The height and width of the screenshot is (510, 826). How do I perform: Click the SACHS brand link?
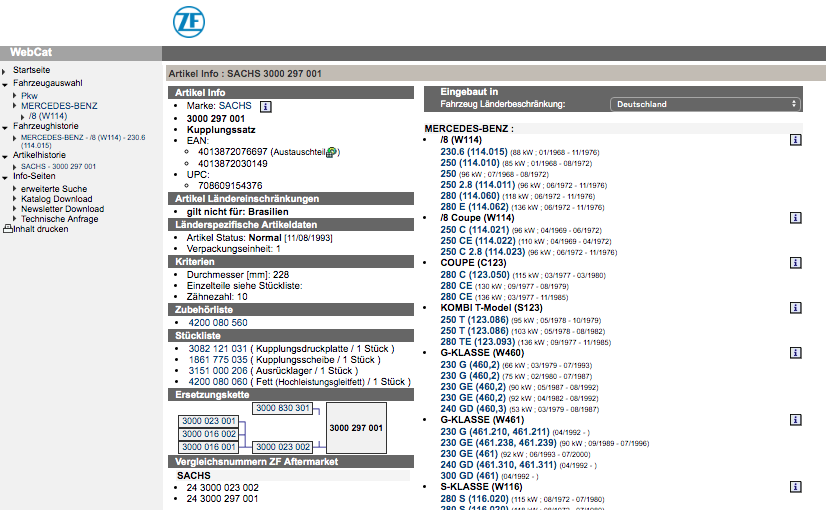[x=235, y=106]
